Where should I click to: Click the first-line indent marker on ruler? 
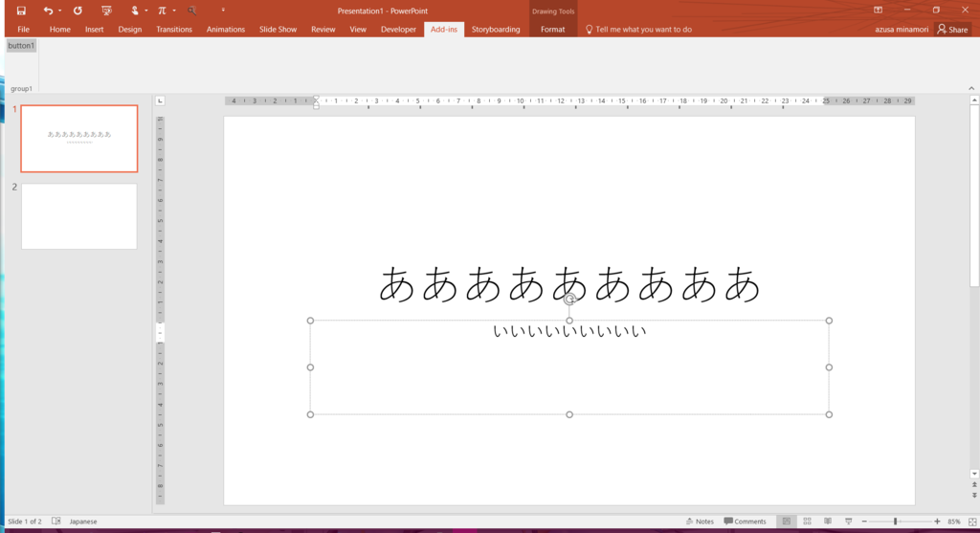point(316,99)
